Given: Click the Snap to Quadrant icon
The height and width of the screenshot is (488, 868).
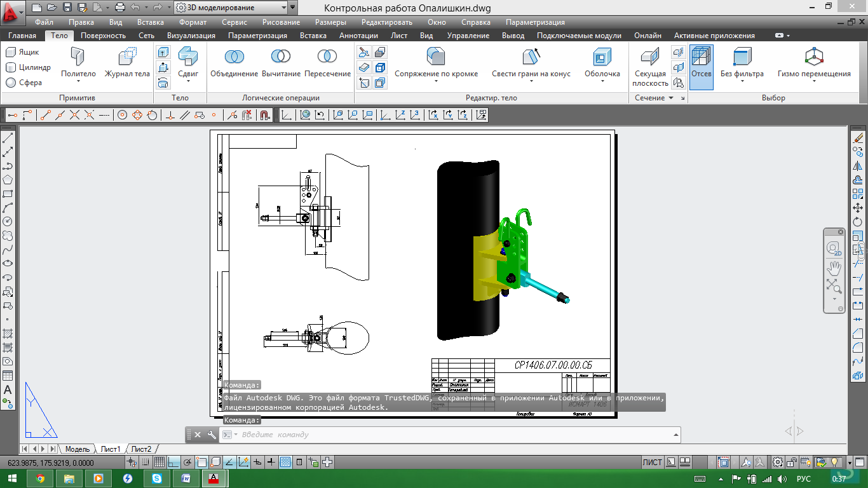Looking at the screenshot, I should click(x=137, y=115).
